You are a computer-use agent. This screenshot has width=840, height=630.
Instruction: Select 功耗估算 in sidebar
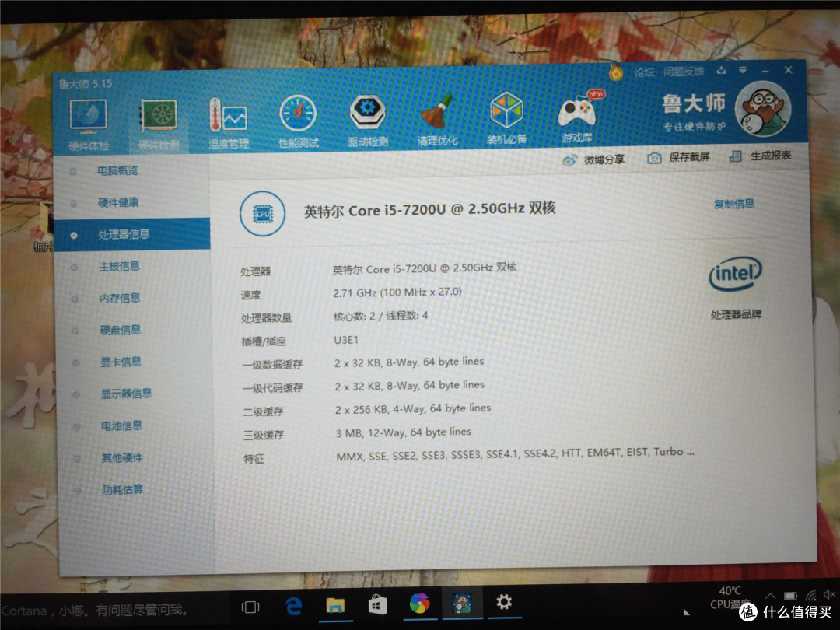point(123,490)
